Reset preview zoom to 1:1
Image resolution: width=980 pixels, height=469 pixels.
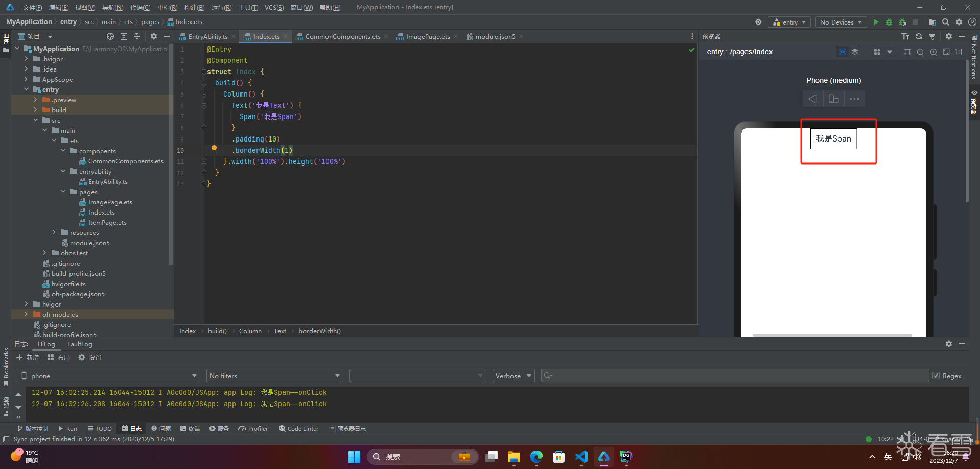pyautogui.click(x=959, y=52)
